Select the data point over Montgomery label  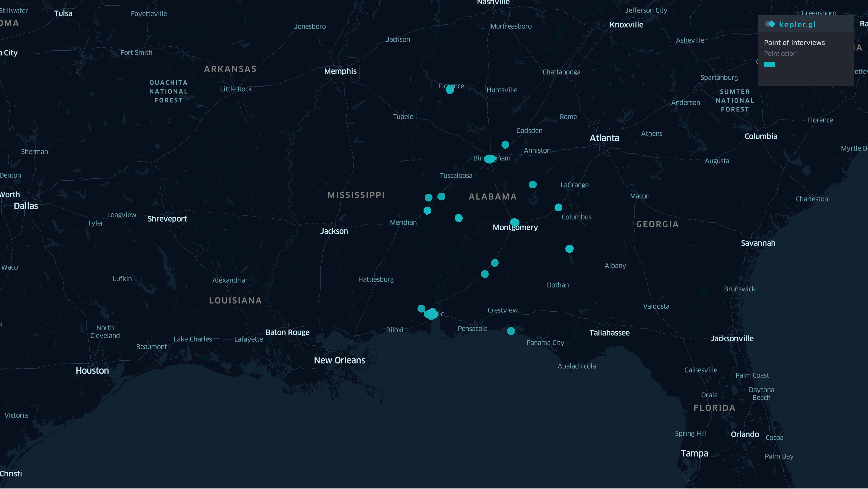point(515,222)
